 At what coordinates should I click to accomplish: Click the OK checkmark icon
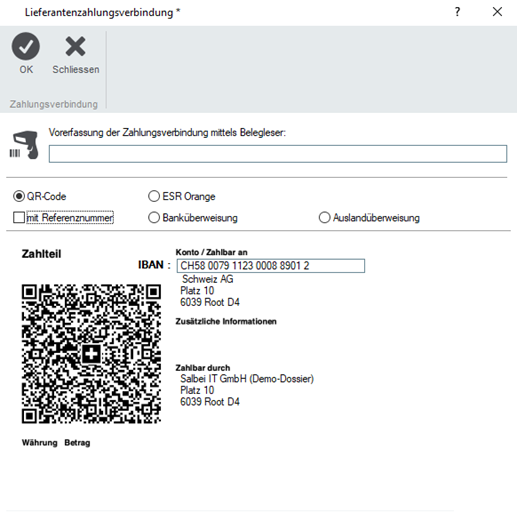(x=26, y=46)
